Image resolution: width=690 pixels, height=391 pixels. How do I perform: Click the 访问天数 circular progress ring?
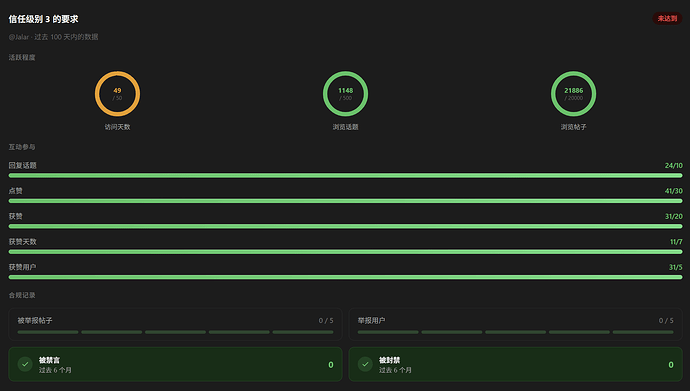(x=117, y=94)
